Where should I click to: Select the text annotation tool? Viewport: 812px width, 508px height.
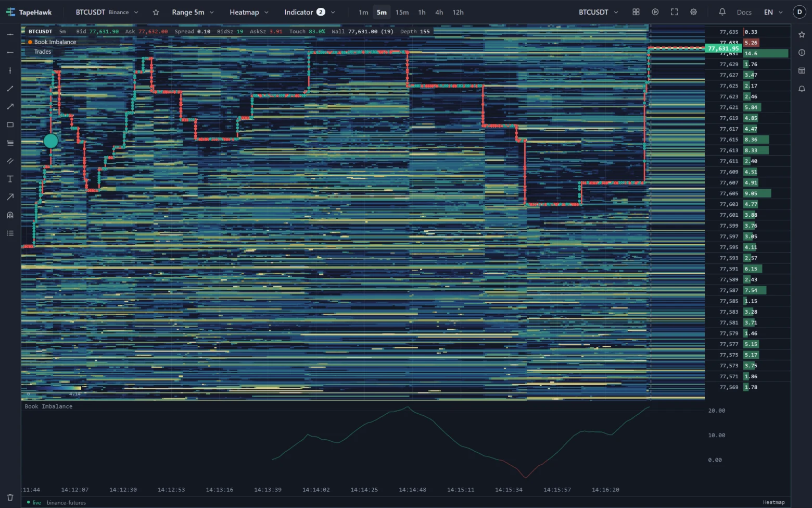click(x=10, y=179)
